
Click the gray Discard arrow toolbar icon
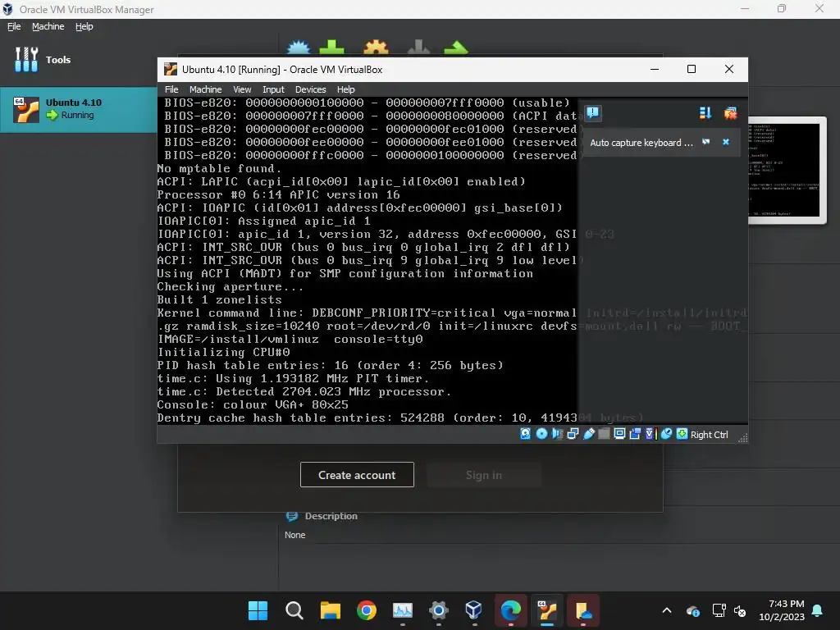coord(418,47)
